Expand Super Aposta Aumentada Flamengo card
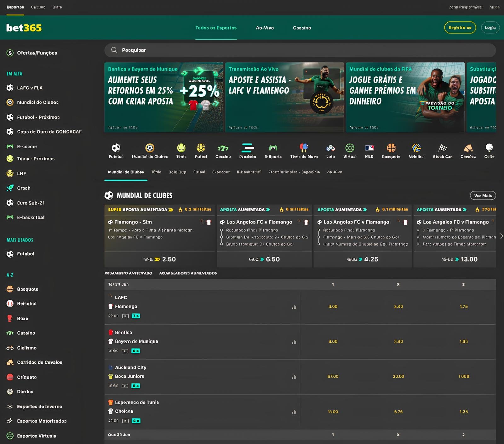Viewport: 504px width, 444px height. pyautogui.click(x=159, y=233)
